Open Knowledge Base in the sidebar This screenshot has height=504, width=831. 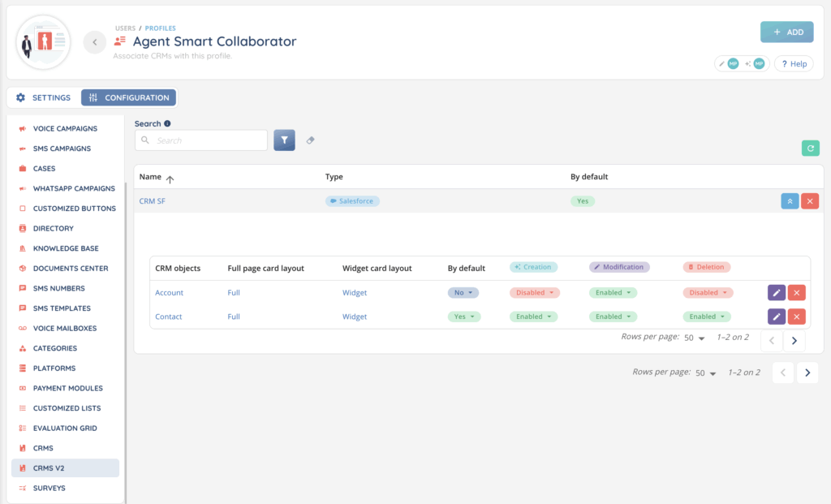click(x=65, y=248)
